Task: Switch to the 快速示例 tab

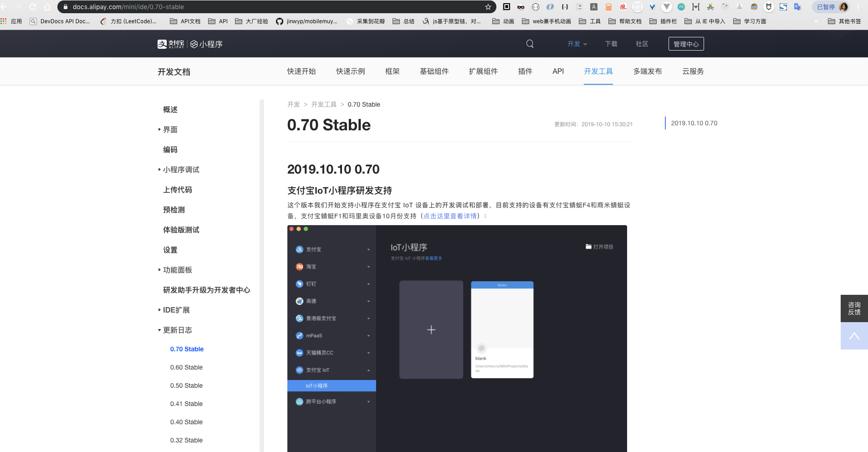Action: 351,71
